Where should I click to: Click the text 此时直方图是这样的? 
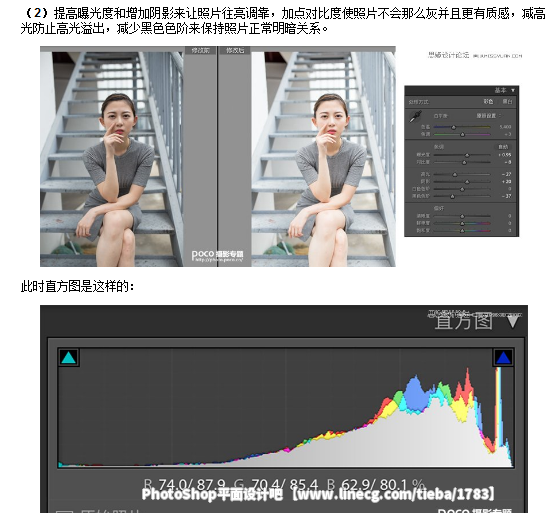click(x=77, y=286)
